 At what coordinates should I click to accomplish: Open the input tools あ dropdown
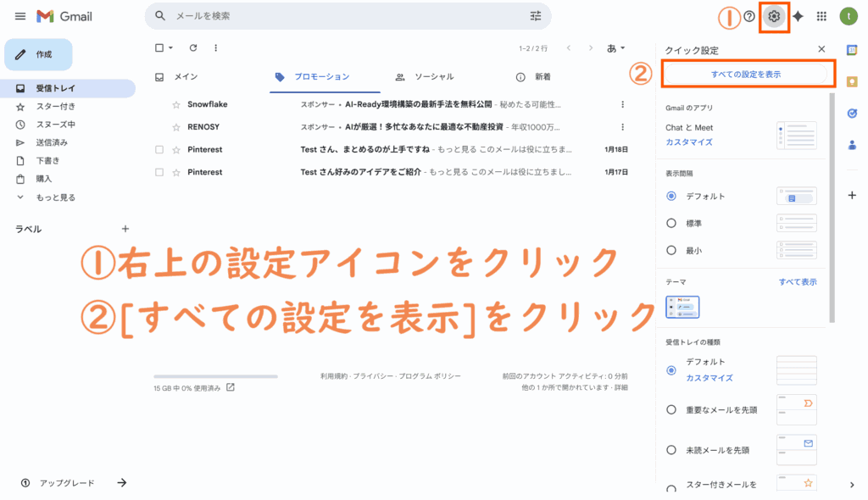click(616, 48)
